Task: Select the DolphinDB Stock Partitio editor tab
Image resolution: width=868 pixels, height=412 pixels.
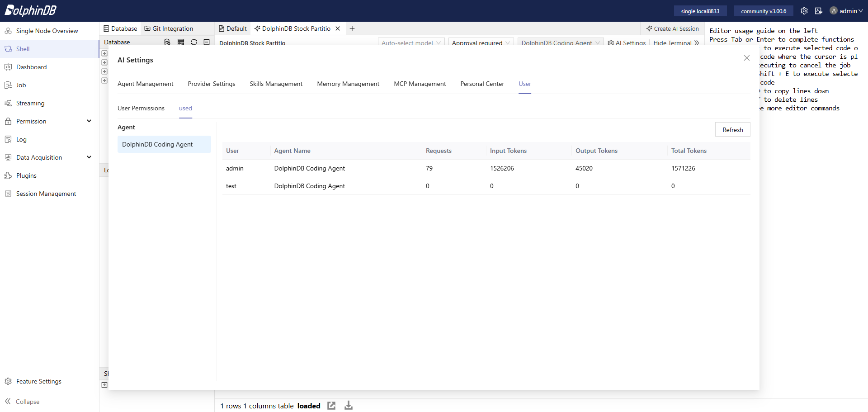Action: coord(292,28)
